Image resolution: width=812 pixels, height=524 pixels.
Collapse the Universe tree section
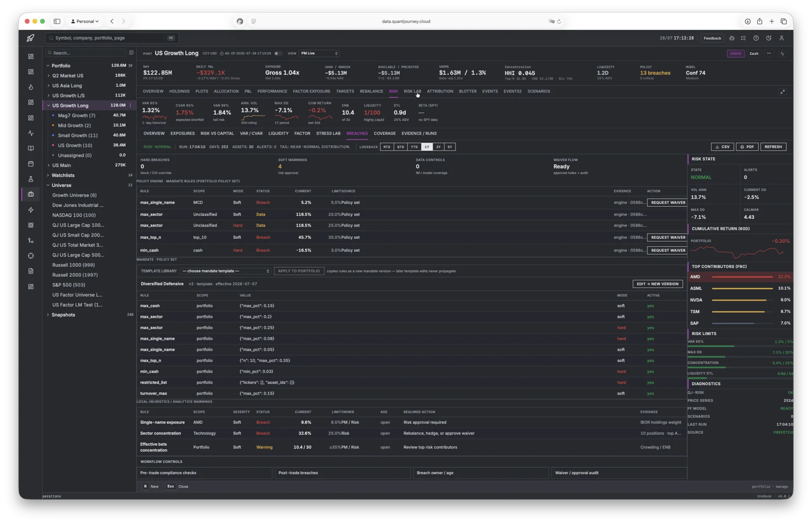[48, 185]
